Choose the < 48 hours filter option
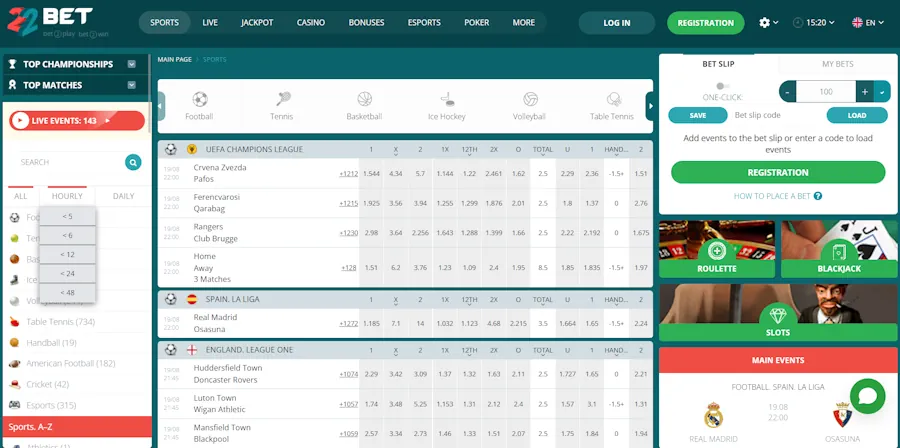The image size is (900, 448). pyautogui.click(x=67, y=293)
